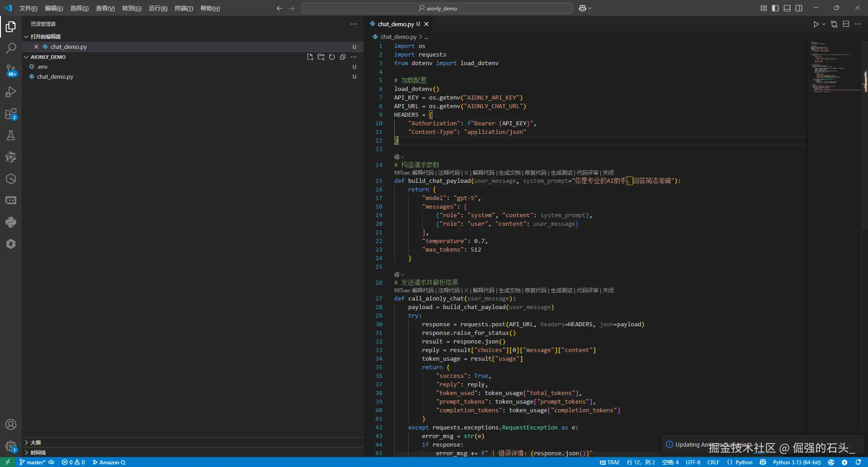The width and height of the screenshot is (868, 467).
Task: Open the Extensions view
Action: click(11, 114)
